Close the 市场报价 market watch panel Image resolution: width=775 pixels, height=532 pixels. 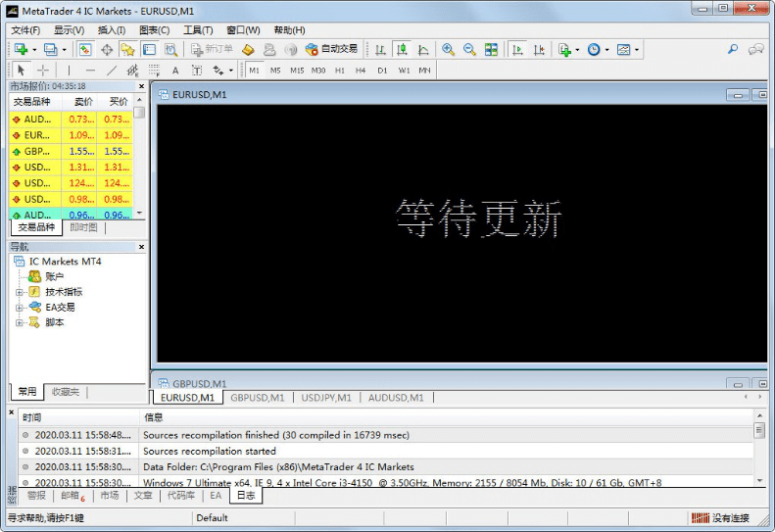click(141, 86)
